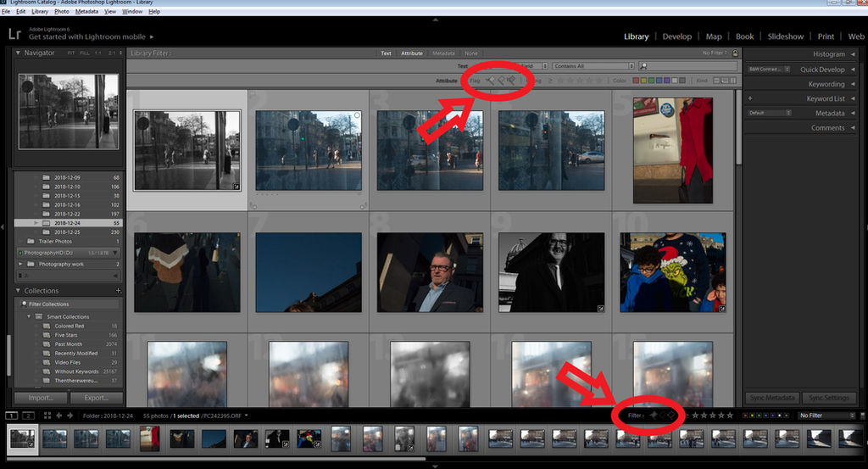Filter by green color label in filter bar
The height and width of the screenshot is (469, 868).
tap(652, 81)
